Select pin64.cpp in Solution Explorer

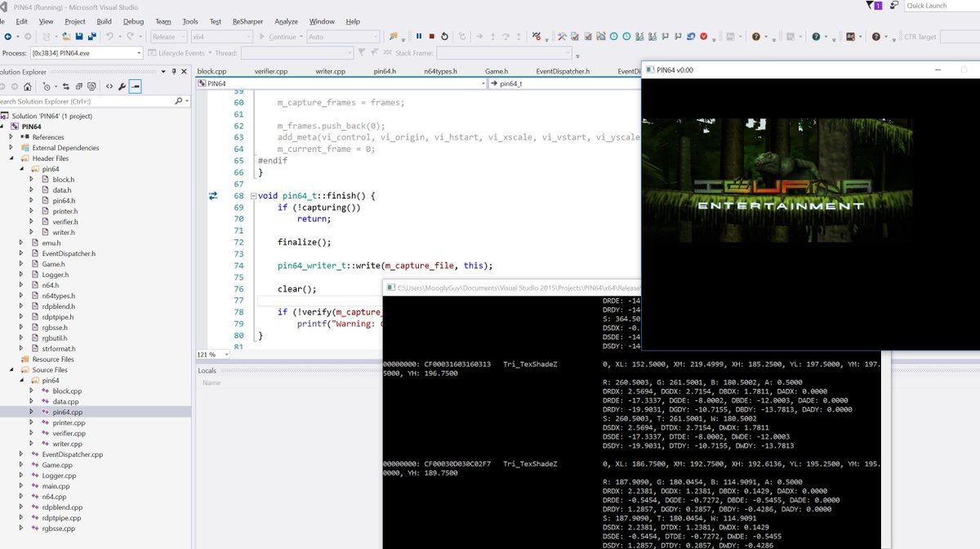[x=68, y=413]
